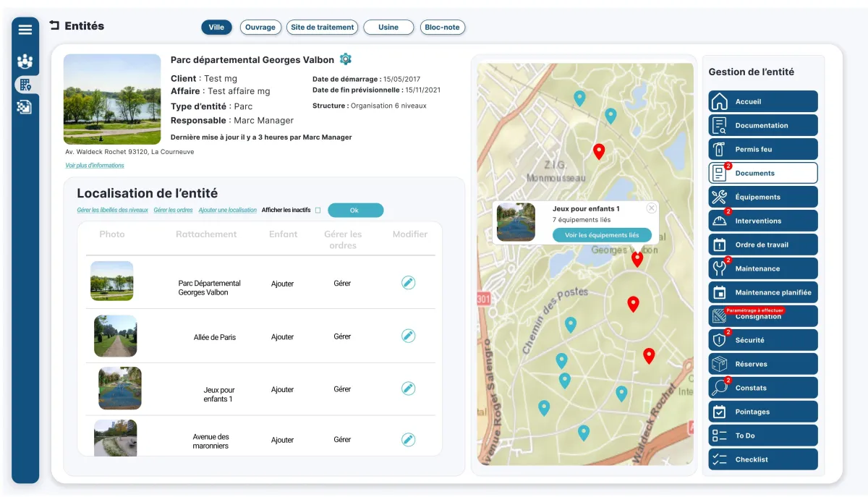Viewport: 868px width, 497px height.
Task: Open Voir plus d'informations link
Action: [95, 166]
